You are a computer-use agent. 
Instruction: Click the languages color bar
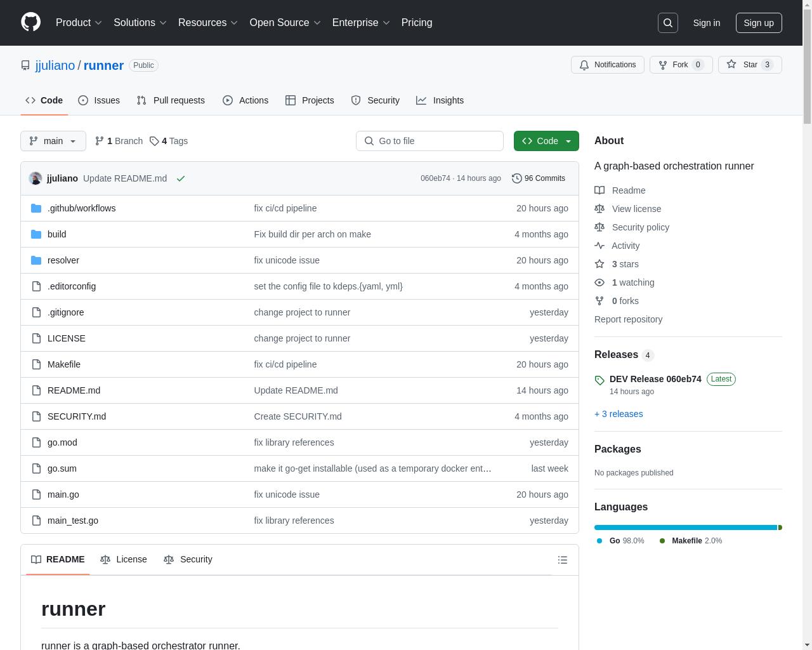[x=688, y=527]
